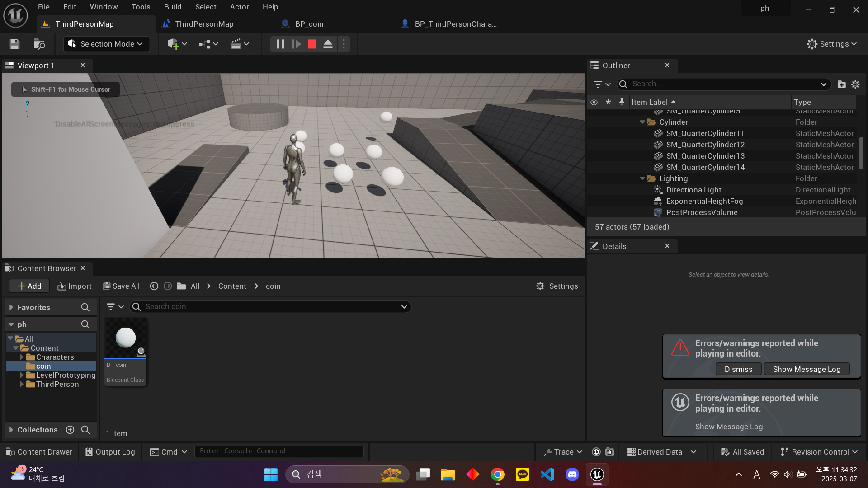The height and width of the screenshot is (488, 868).
Task: Open the File menu
Action: pyautogui.click(x=44, y=7)
